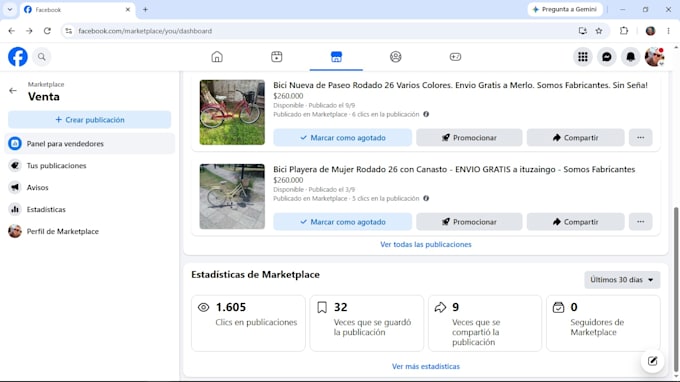Image resolution: width=680 pixels, height=382 pixels.
Task: Open the Gaming controller icon
Action: click(x=455, y=57)
